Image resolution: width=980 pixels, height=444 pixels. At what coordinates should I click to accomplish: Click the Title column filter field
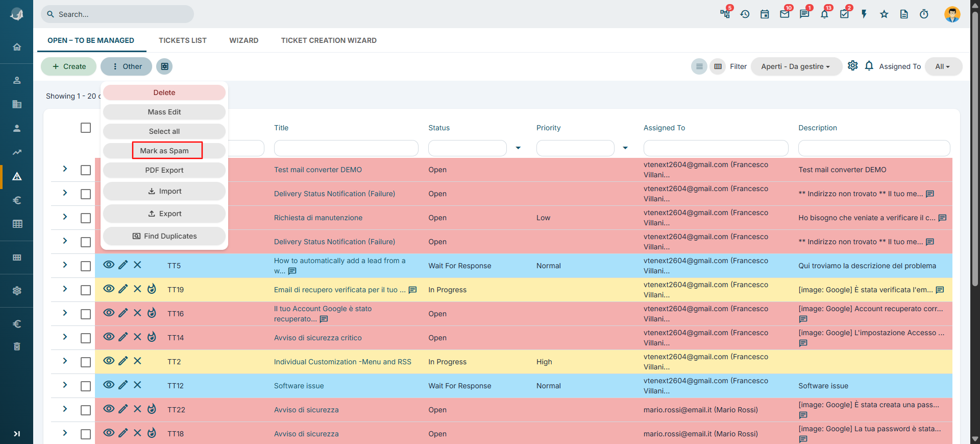(346, 148)
